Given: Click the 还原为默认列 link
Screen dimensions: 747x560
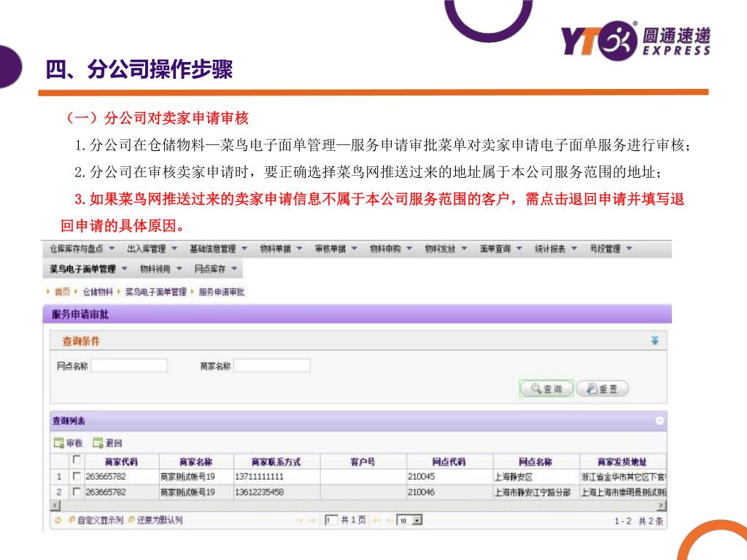Looking at the screenshot, I should [155, 520].
